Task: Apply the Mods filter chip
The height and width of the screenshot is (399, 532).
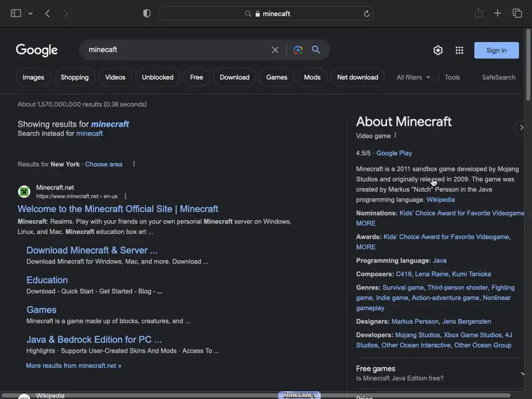Action: click(312, 77)
